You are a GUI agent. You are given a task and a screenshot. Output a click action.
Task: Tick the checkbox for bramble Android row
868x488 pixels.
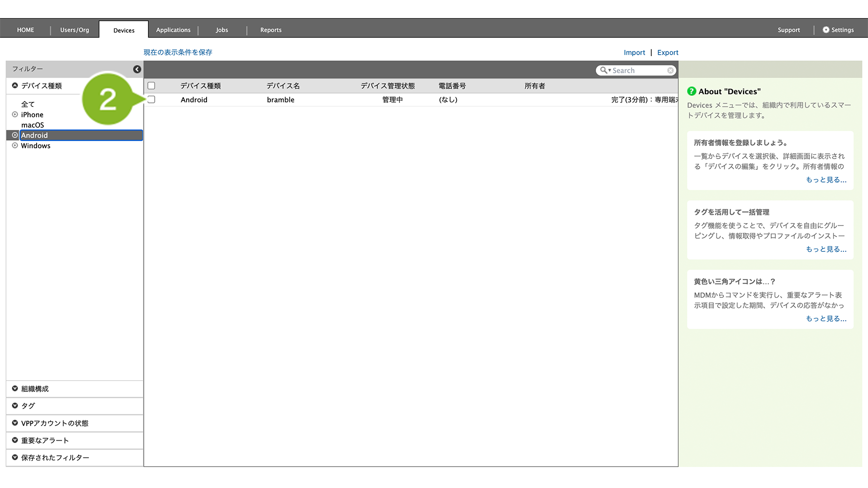[151, 100]
